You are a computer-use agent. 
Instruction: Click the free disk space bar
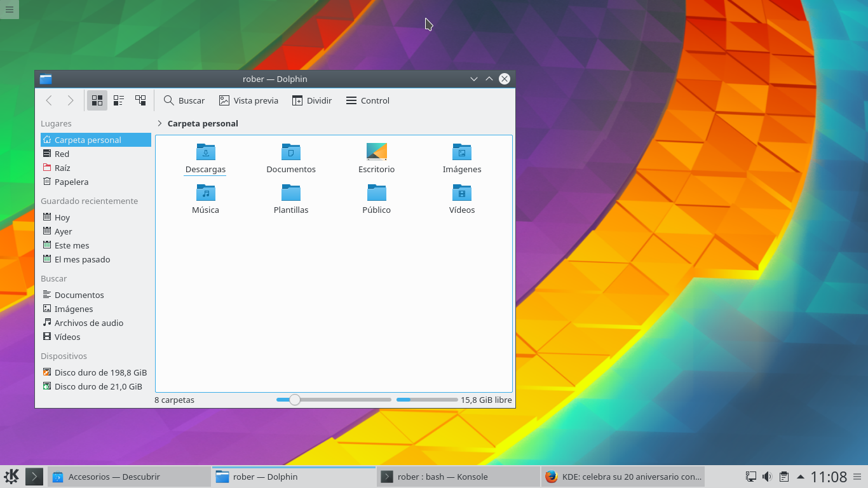(x=427, y=400)
